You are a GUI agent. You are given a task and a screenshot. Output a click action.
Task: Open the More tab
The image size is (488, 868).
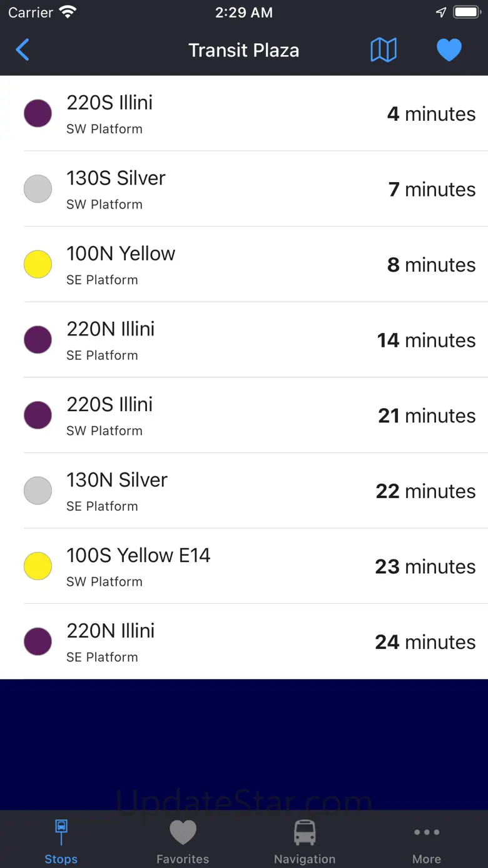427,840
